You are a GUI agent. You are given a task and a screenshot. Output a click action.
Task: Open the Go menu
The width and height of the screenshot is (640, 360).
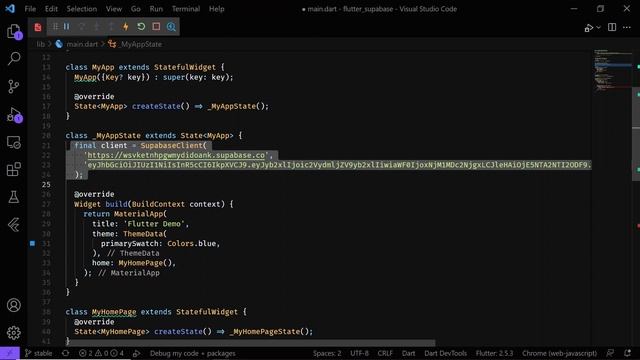(x=136, y=9)
